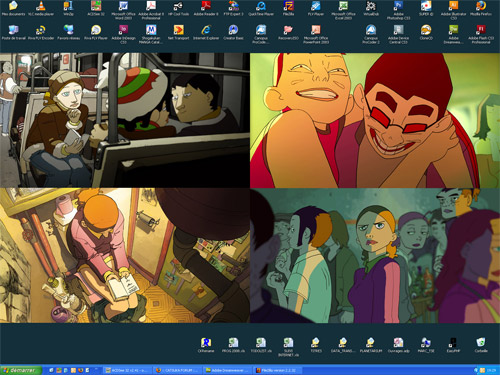Click the démarrer Start button
This screenshot has height=375, width=500.
[x=21, y=370]
